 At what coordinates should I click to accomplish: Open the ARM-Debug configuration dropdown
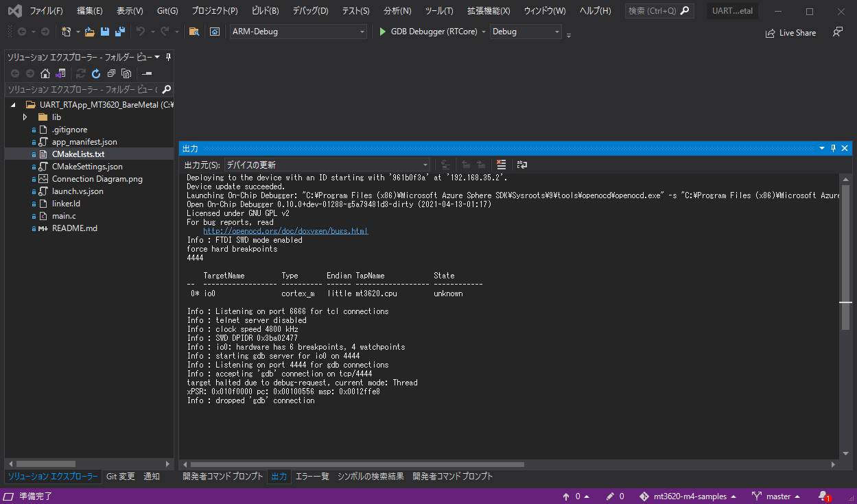[x=362, y=32]
